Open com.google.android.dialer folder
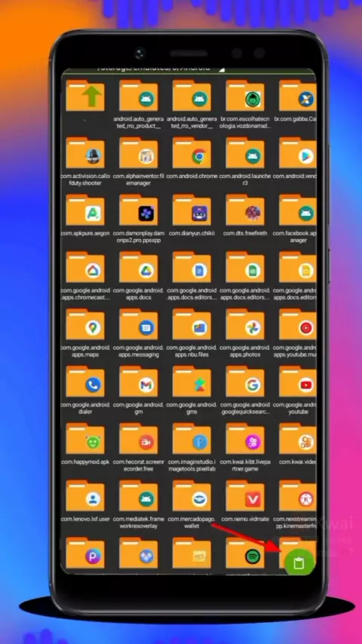Screen dimensions: 362x644 coord(85,381)
